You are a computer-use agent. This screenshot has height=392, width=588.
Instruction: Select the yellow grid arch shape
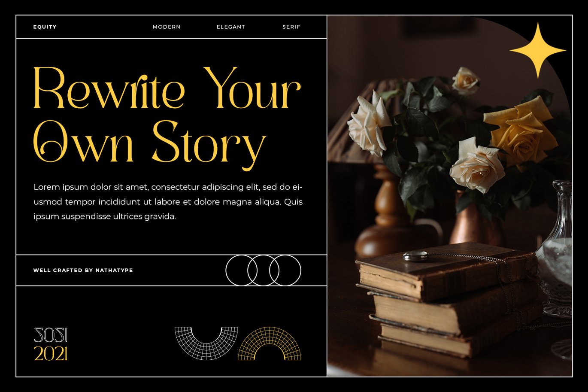(x=270, y=343)
